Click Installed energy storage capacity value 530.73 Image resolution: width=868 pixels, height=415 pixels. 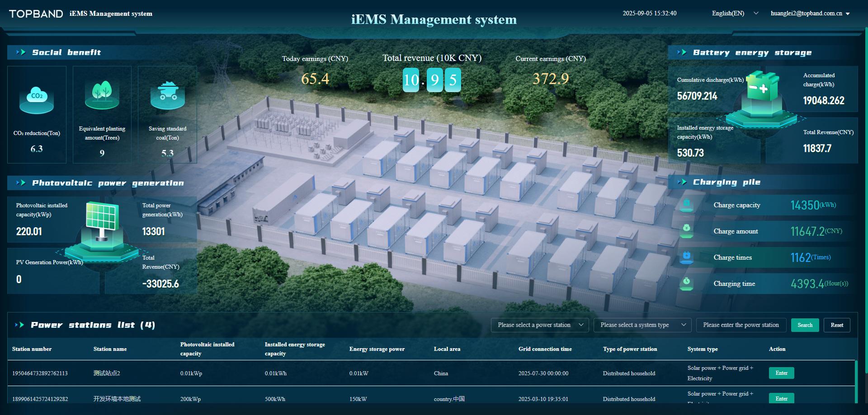(690, 153)
